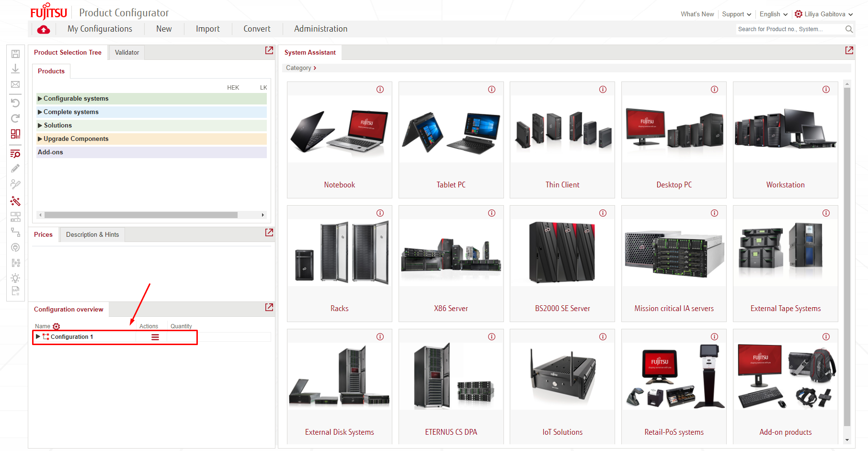The height and width of the screenshot is (451, 868).
Task: Click the info icon on Retail-PoS systems card
Action: (715, 337)
